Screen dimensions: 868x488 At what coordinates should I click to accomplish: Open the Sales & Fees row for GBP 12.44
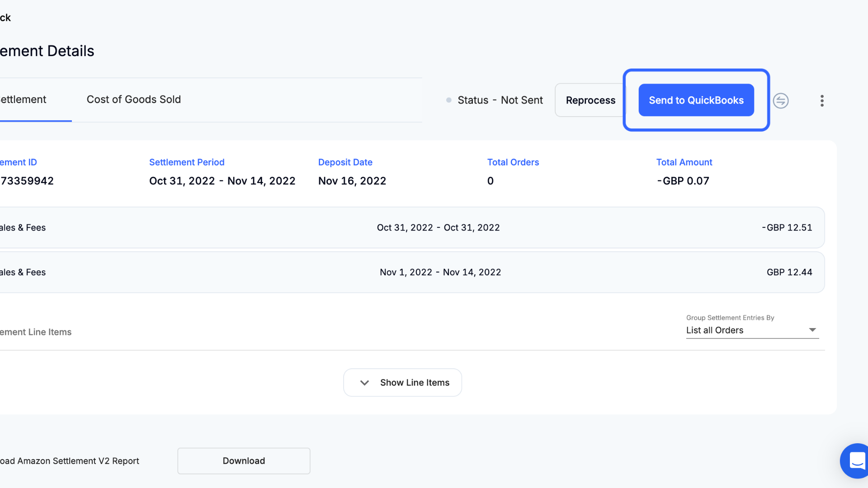point(411,272)
